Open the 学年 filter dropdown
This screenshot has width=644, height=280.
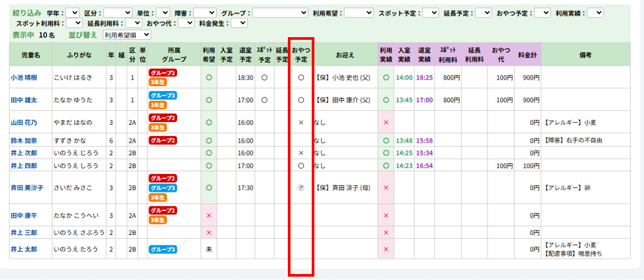(x=73, y=13)
